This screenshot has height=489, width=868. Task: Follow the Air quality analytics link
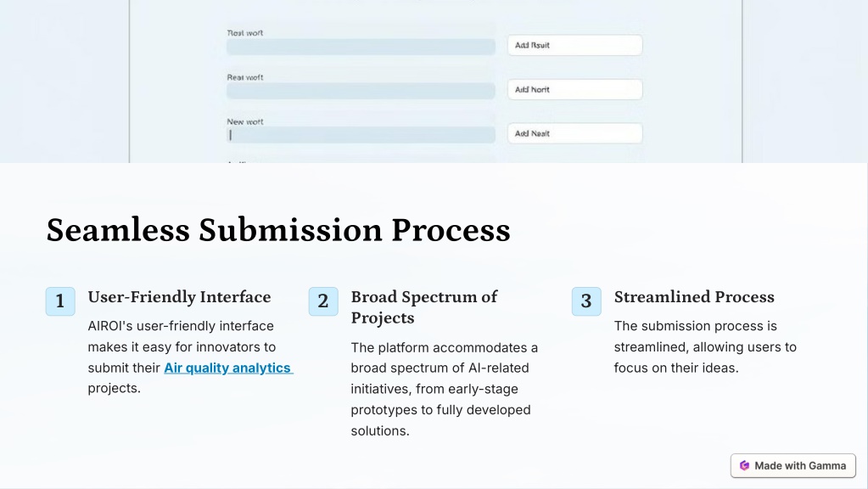point(228,368)
